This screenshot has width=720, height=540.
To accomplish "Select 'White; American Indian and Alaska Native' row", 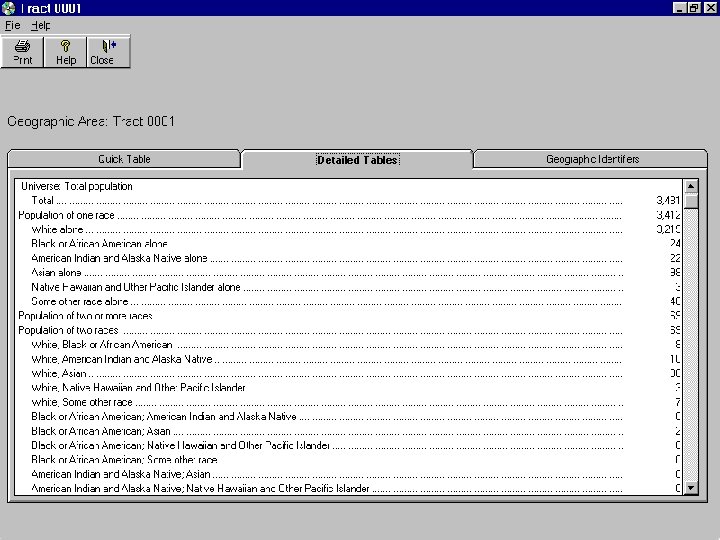I will [349, 359].
